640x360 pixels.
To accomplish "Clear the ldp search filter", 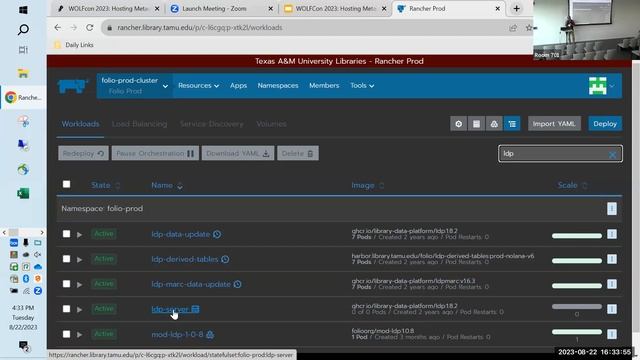I will [612, 154].
